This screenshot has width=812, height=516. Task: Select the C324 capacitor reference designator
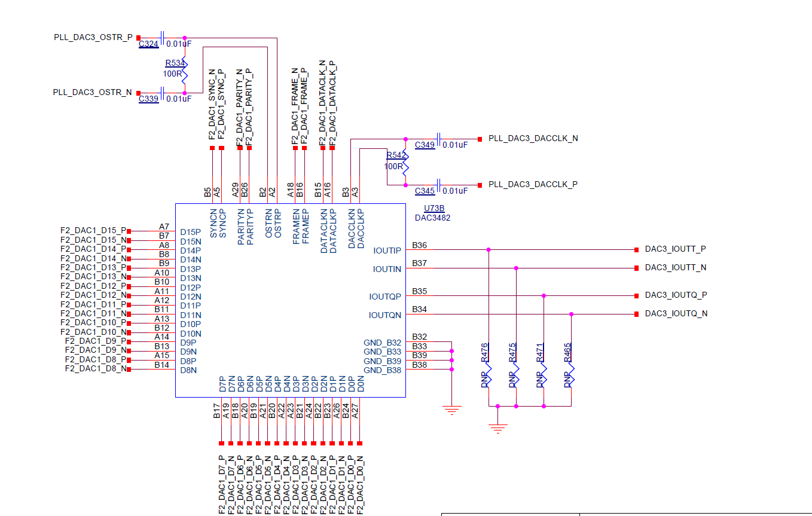pyautogui.click(x=149, y=44)
